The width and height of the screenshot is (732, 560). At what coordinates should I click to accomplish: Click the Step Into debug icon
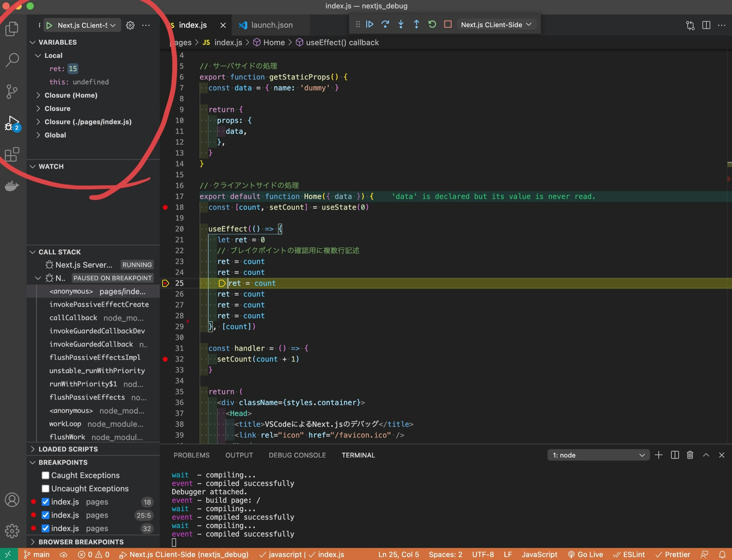401,24
